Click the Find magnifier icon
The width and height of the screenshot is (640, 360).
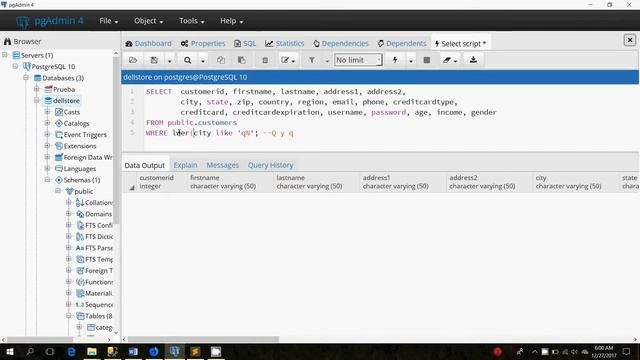click(187, 60)
